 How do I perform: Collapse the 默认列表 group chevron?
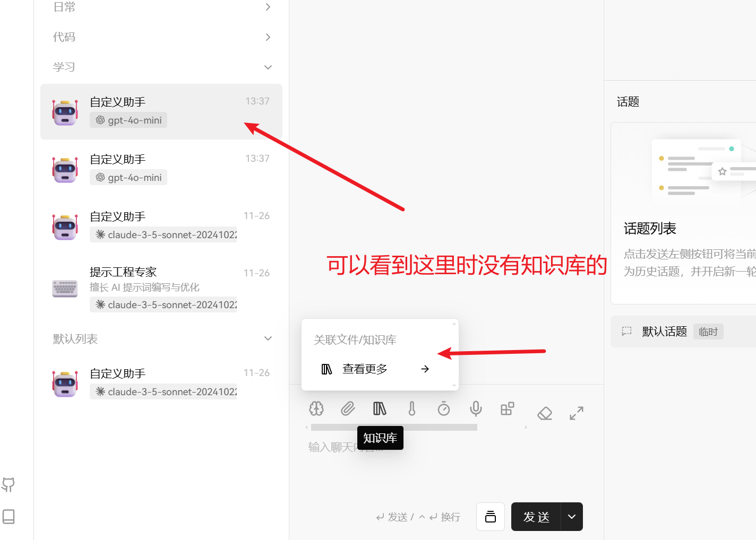(268, 339)
